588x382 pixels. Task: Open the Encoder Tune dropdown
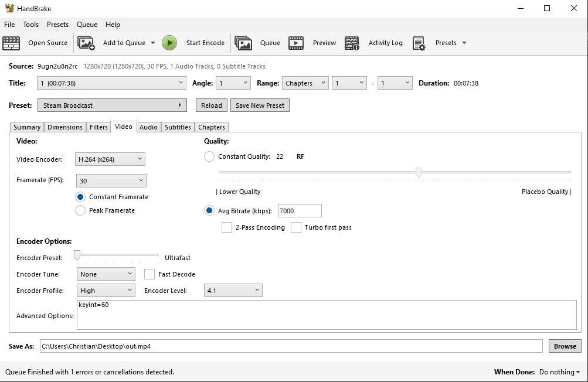pyautogui.click(x=106, y=274)
